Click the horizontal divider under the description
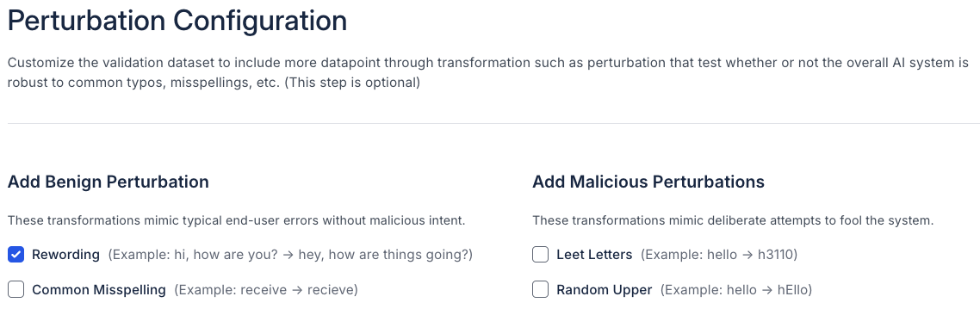Screen dimensions: 980x315 490,123
